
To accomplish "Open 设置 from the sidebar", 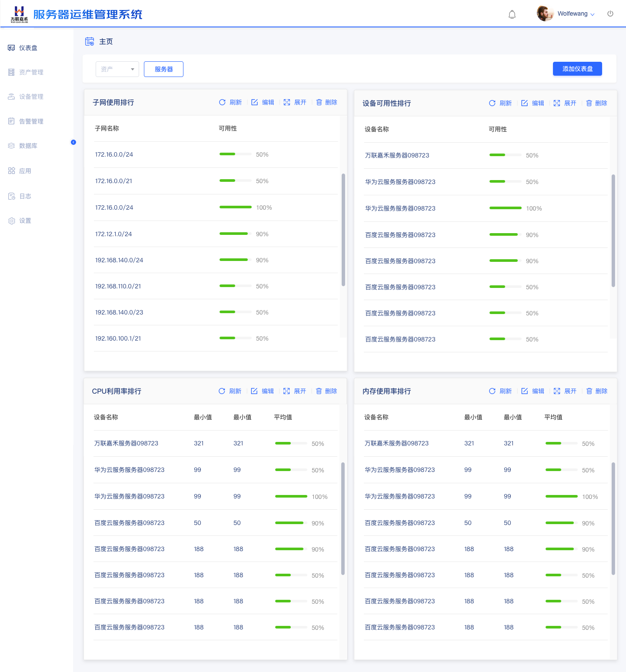I will (x=25, y=221).
